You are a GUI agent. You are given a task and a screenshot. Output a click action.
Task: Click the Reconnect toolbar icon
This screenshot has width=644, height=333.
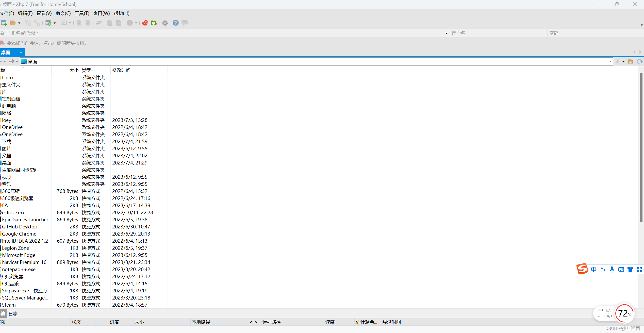[28, 23]
